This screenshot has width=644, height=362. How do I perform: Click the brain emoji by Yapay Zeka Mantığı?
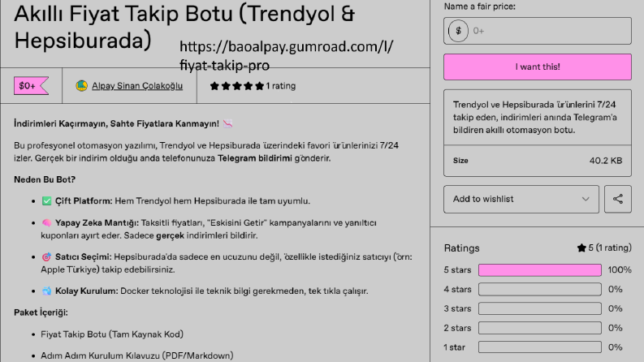click(x=47, y=223)
